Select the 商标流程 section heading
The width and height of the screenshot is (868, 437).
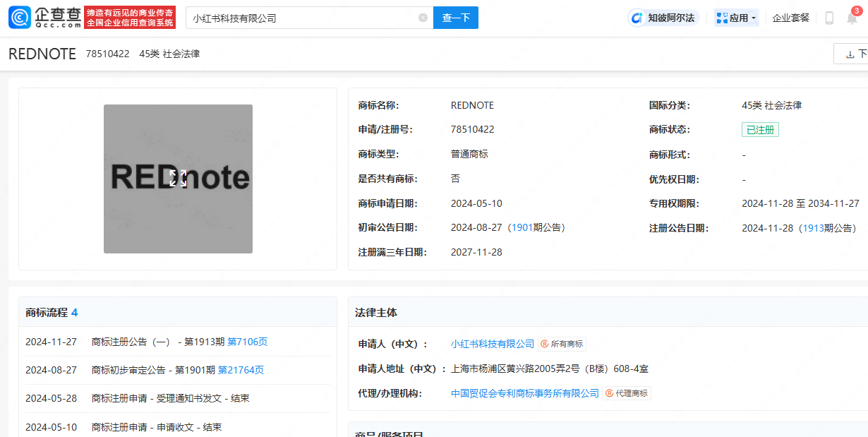(x=52, y=312)
